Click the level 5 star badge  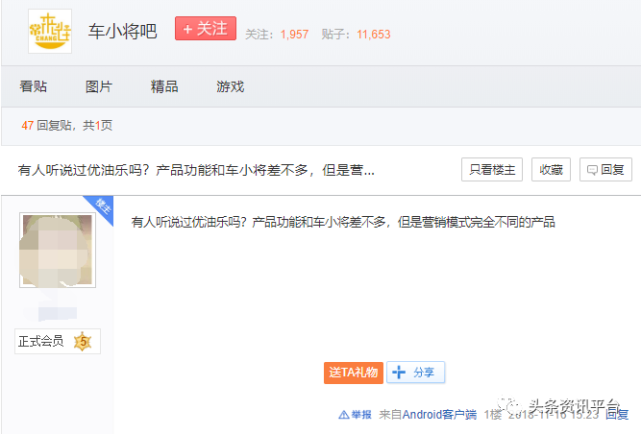pos(83,342)
